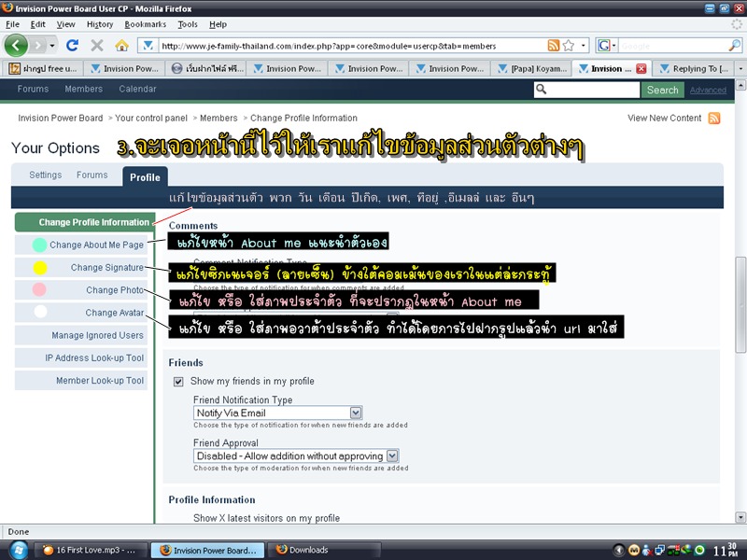This screenshot has width=747, height=560.
Task: Click the taskbar clock
Action: (x=726, y=550)
